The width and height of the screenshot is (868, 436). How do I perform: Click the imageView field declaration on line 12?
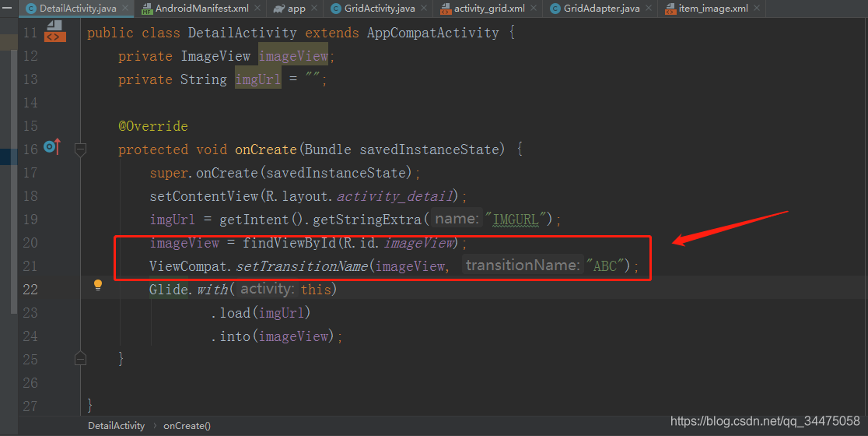coord(293,56)
